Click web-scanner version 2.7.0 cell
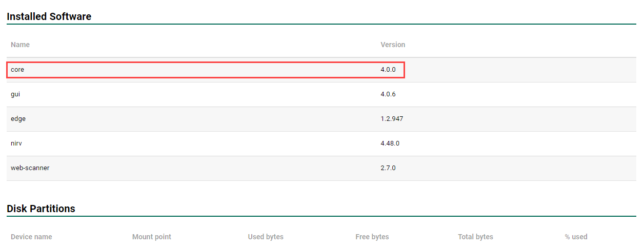Viewport: 644px width, 248px height. (x=388, y=168)
